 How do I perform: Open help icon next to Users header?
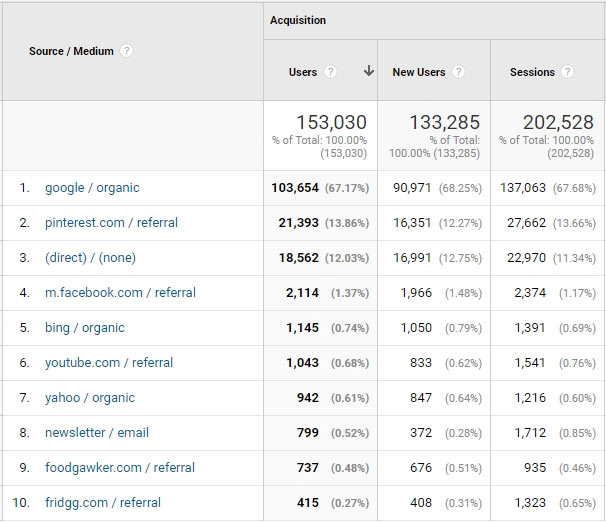pyautogui.click(x=330, y=72)
